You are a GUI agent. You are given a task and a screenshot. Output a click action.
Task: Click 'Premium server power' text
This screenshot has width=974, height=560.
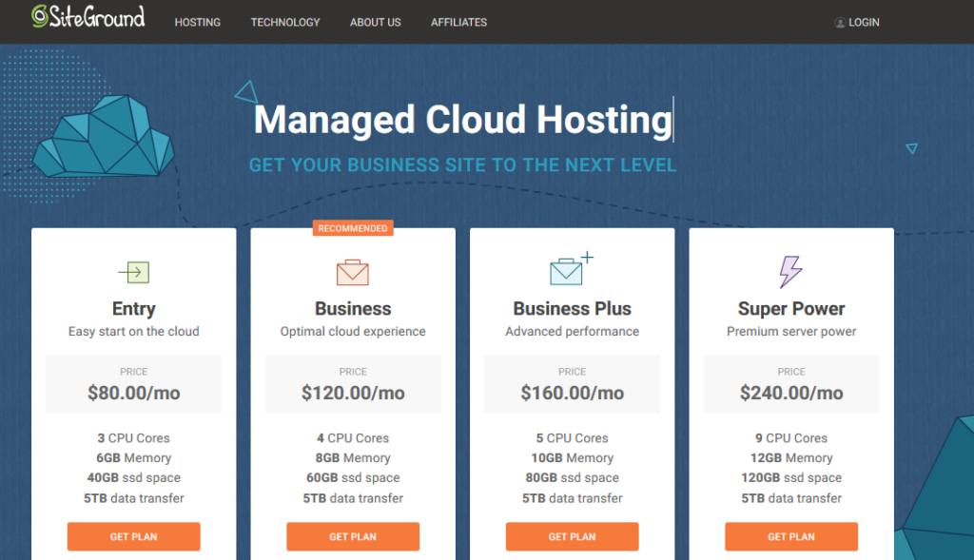click(x=791, y=332)
